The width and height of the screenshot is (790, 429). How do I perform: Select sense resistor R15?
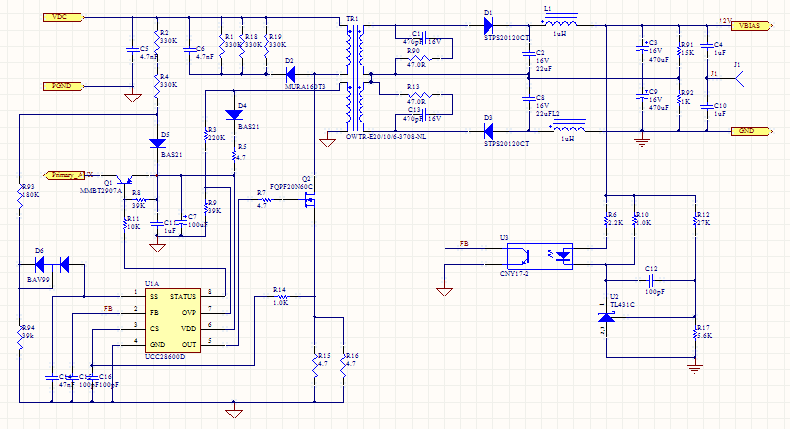(315, 365)
